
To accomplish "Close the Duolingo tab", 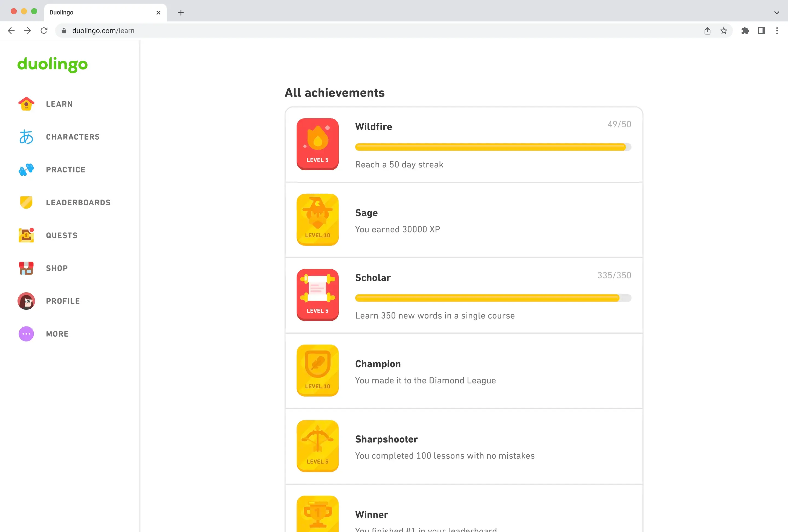I will [158, 13].
